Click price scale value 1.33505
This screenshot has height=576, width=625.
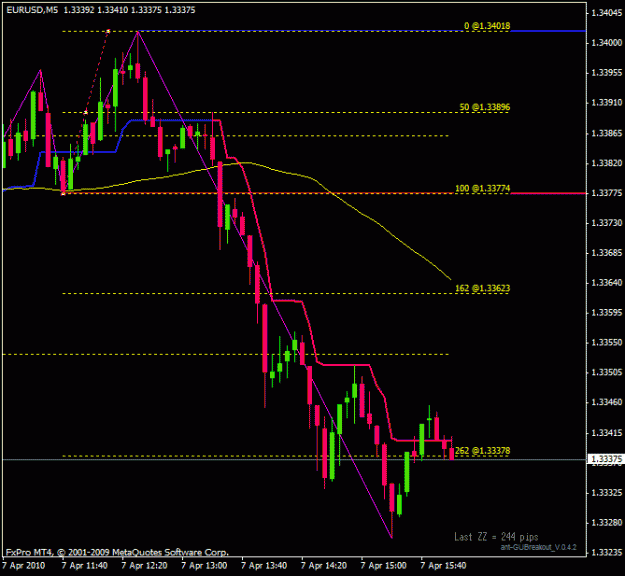point(607,372)
